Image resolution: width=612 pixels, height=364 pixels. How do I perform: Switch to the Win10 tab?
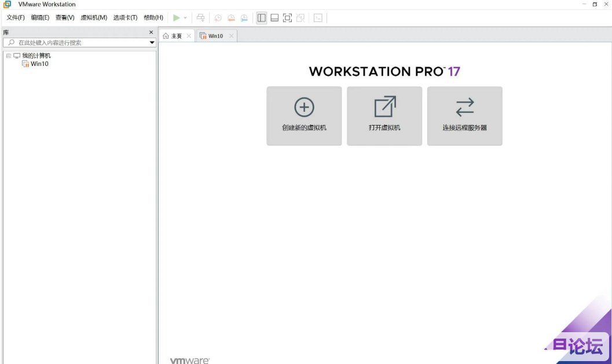click(x=216, y=36)
